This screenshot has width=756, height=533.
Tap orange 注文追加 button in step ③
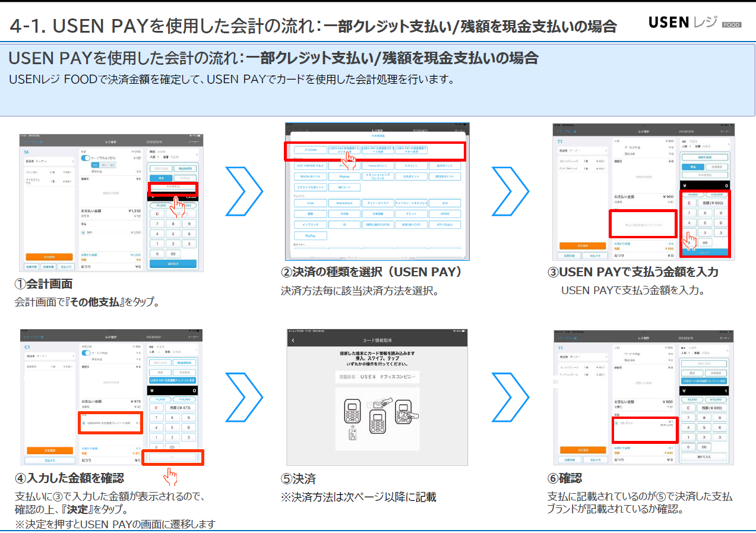click(x=583, y=245)
